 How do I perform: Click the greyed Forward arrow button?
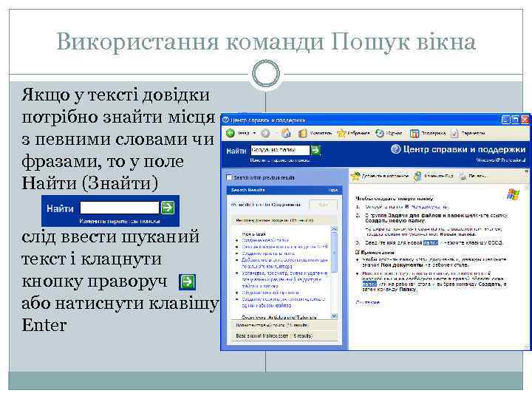(x=265, y=134)
